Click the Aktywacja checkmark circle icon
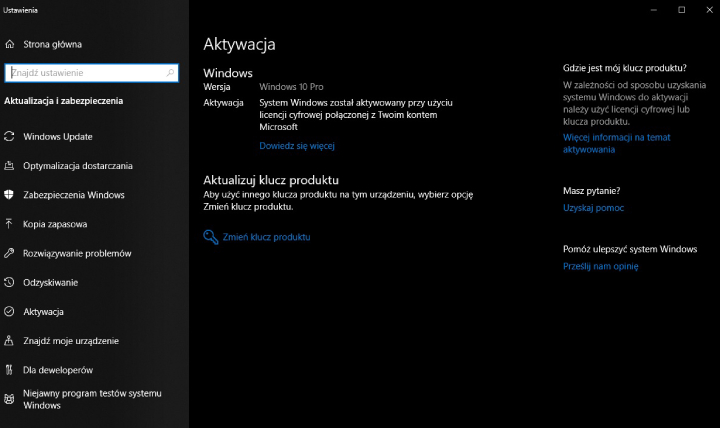 (x=9, y=311)
